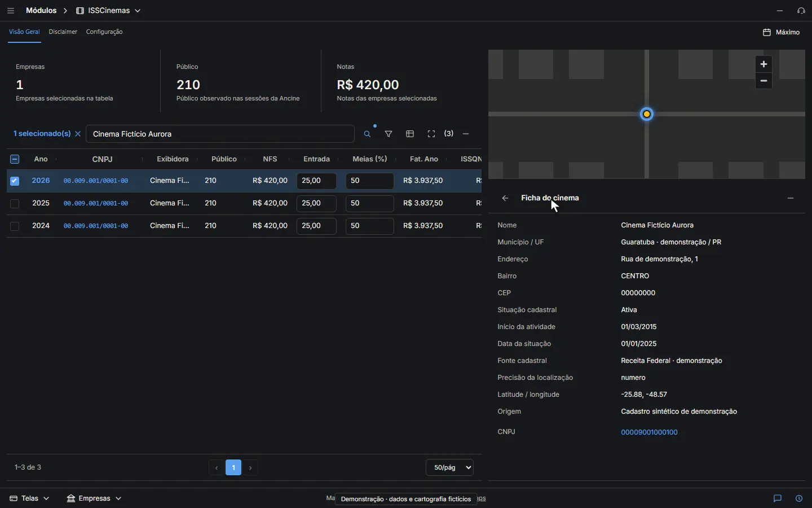Check the 2024 row checkbox
The width and height of the screenshot is (812, 508).
point(15,226)
